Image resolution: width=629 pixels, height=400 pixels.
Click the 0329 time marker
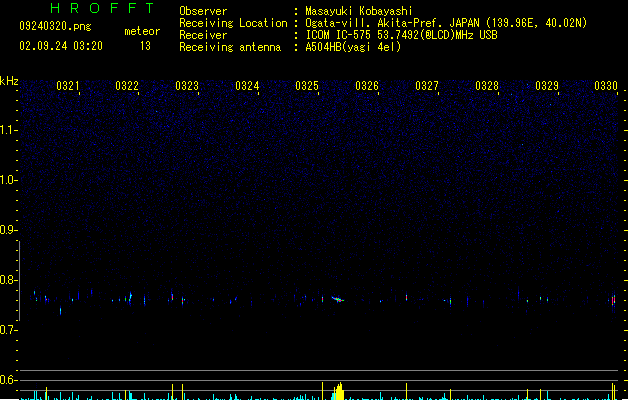pyautogui.click(x=547, y=86)
